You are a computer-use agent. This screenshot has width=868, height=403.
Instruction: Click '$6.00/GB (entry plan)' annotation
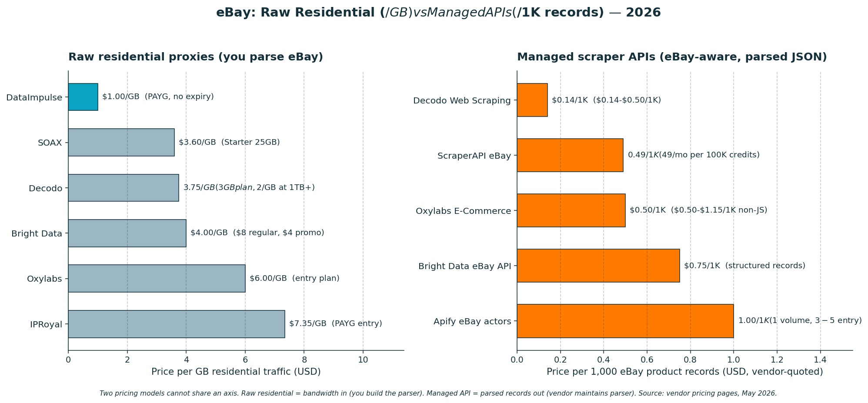[294, 278]
